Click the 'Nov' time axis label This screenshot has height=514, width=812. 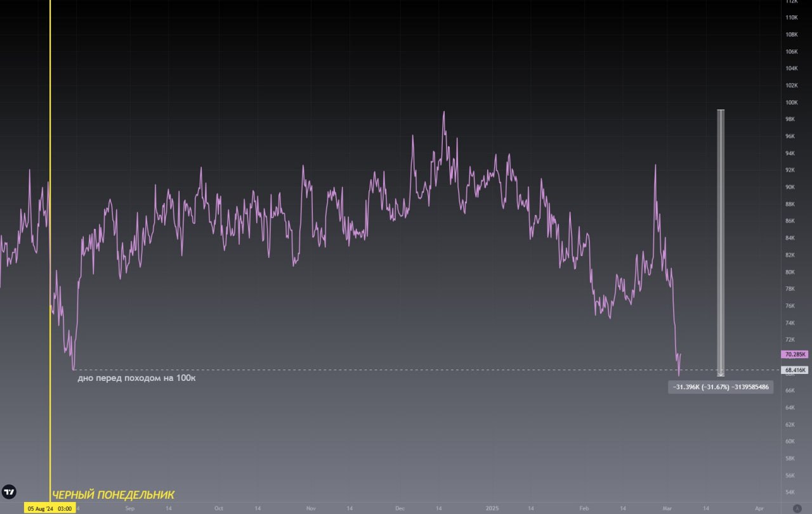click(311, 508)
